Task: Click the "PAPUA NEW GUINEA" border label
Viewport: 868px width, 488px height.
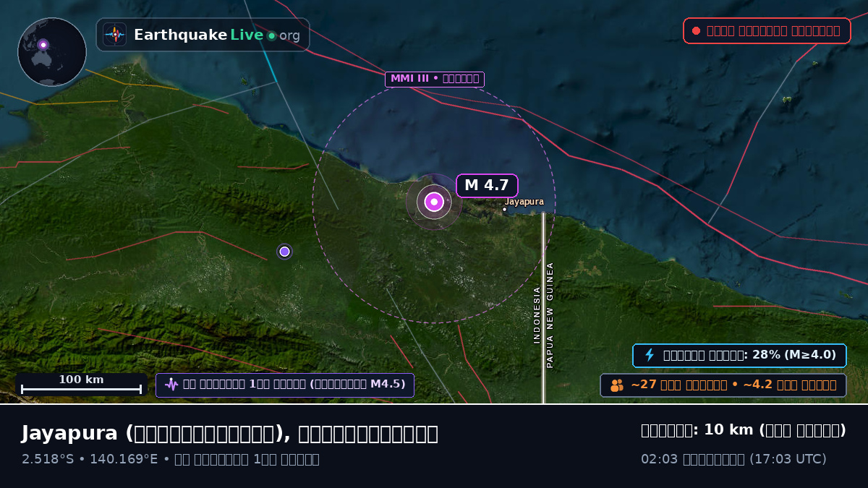Action: pyautogui.click(x=550, y=314)
